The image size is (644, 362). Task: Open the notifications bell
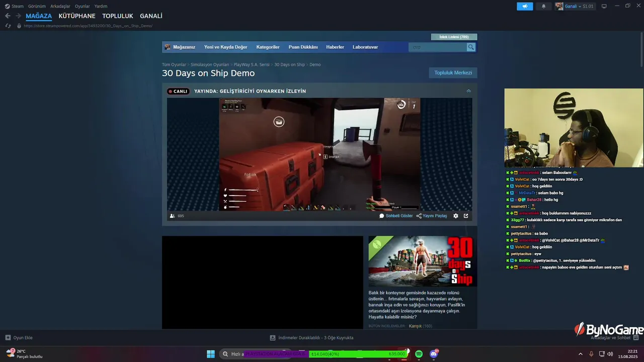tap(543, 6)
